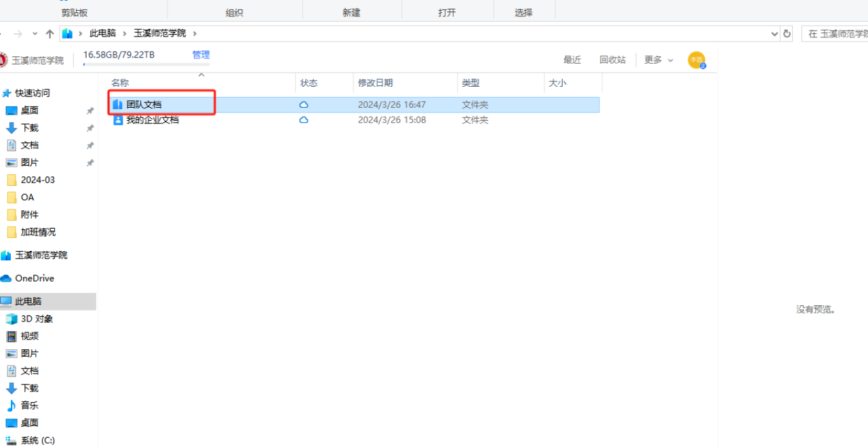This screenshot has width=868, height=447.
Task: Open OneDrive in the navigation pane
Action: [x=34, y=278]
